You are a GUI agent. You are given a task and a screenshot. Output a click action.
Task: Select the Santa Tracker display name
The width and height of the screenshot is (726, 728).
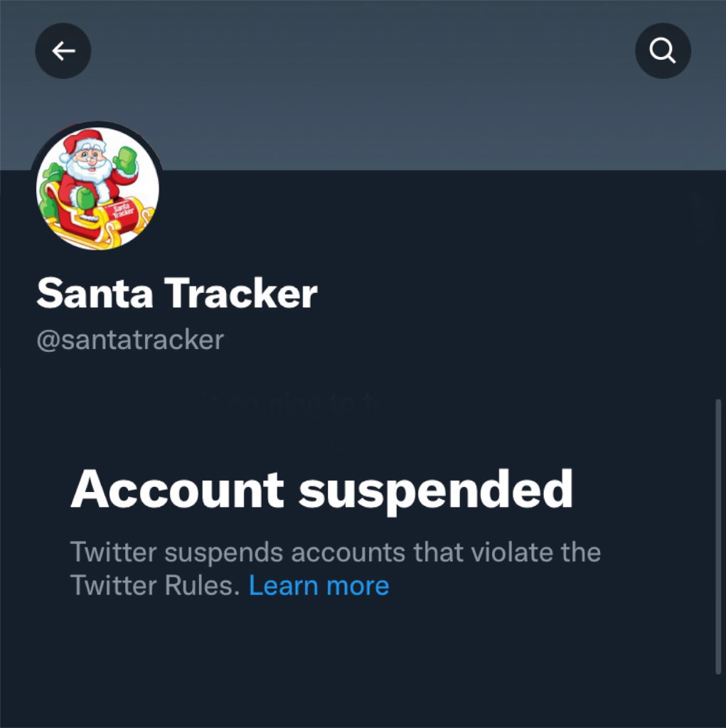(x=176, y=292)
